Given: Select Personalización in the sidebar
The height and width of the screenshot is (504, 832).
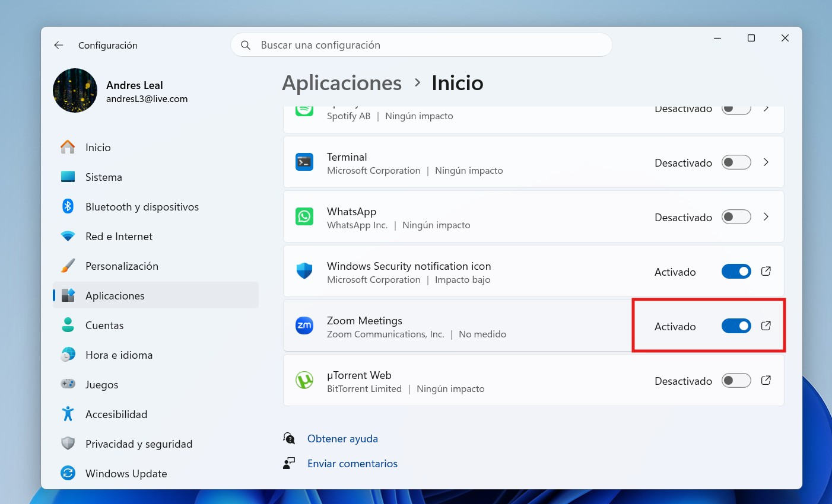Looking at the screenshot, I should pos(122,266).
